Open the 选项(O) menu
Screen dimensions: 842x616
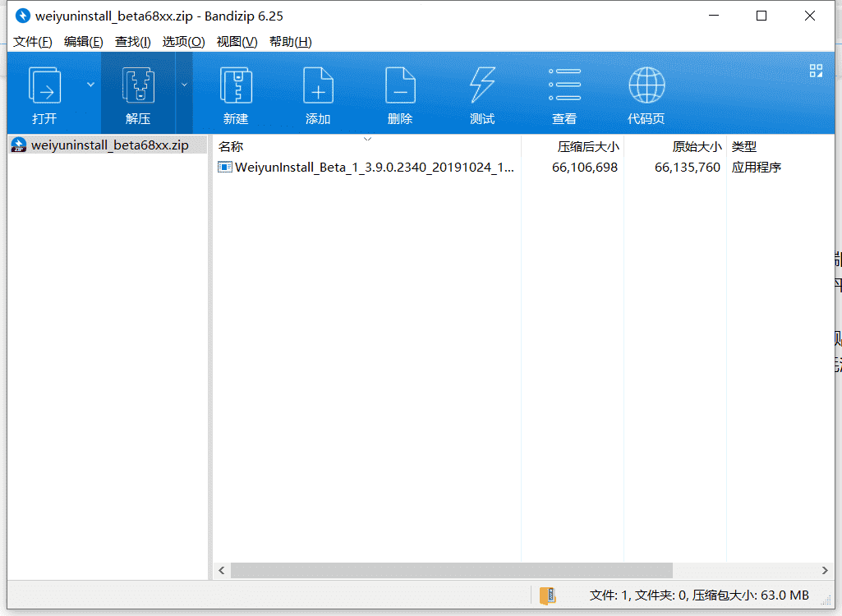click(x=184, y=41)
